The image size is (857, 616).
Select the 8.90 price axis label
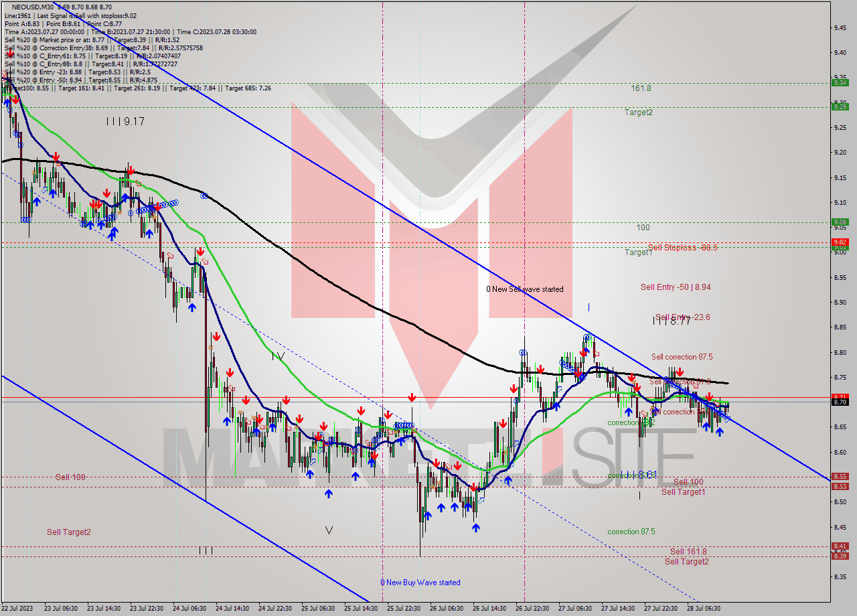tap(842, 302)
